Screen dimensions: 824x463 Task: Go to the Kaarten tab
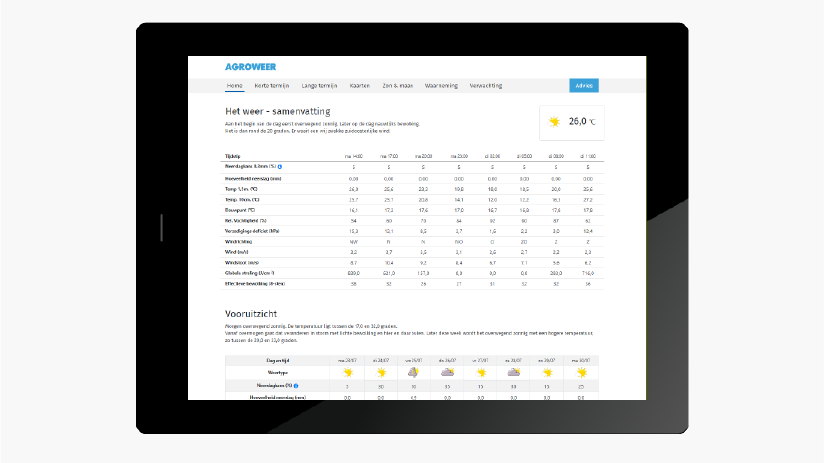[360, 86]
